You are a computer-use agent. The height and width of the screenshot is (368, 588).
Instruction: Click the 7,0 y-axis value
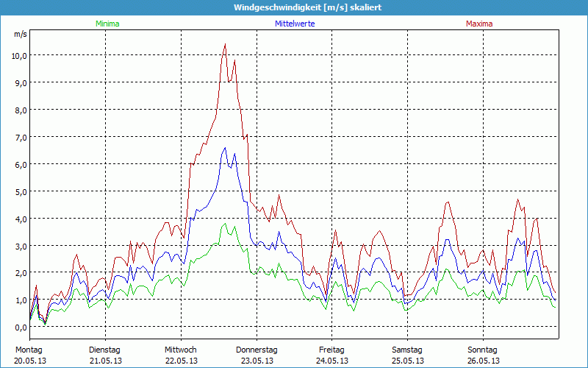click(x=21, y=138)
